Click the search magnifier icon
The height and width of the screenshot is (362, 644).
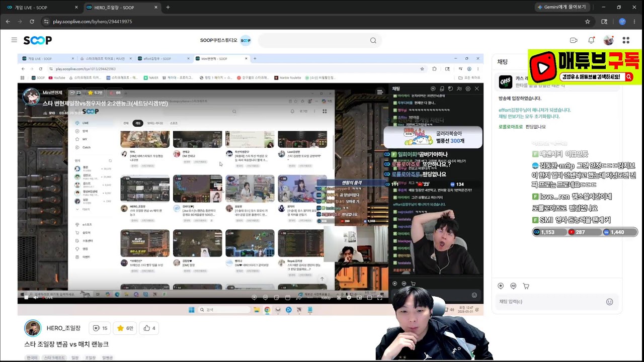373,40
